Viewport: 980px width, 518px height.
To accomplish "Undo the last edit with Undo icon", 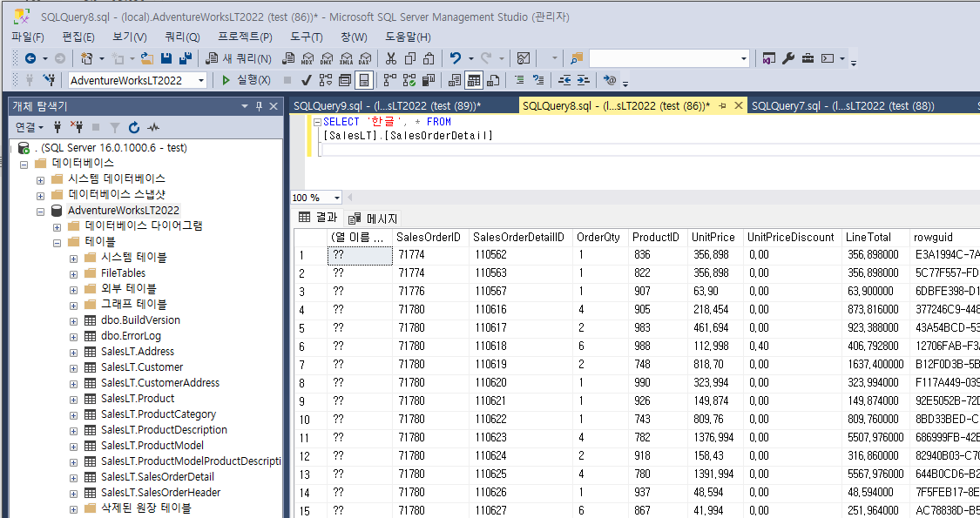I will pos(456,58).
